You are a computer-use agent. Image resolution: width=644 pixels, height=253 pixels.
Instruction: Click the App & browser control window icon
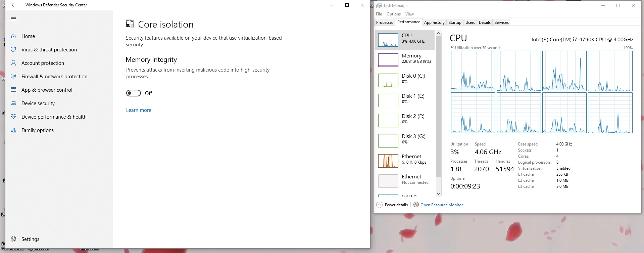[13, 90]
